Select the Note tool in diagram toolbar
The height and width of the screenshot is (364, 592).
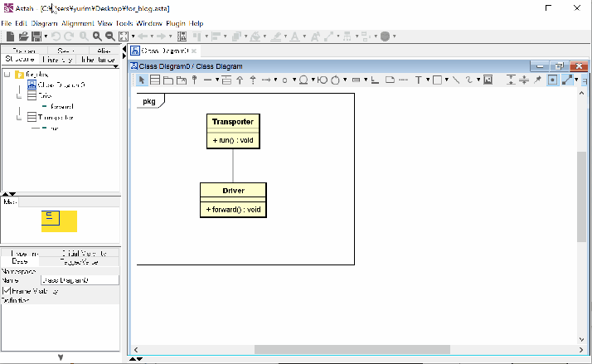pyautogui.click(x=390, y=80)
